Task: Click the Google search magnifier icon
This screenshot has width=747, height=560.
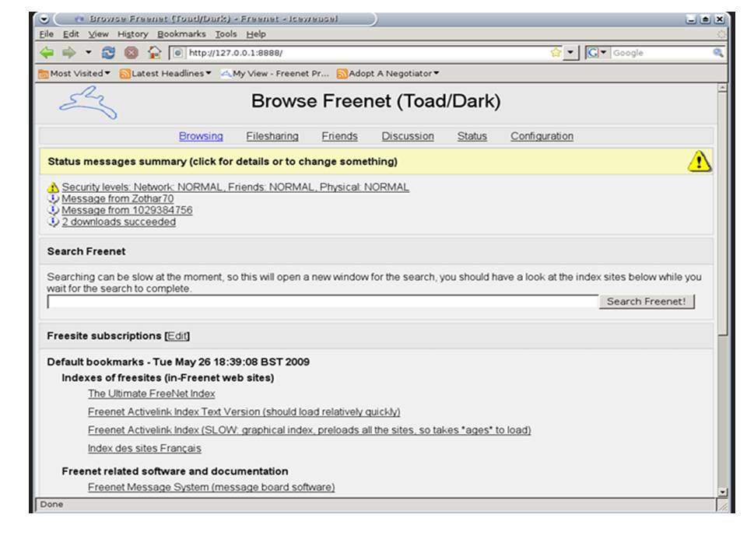Action: 718,52
